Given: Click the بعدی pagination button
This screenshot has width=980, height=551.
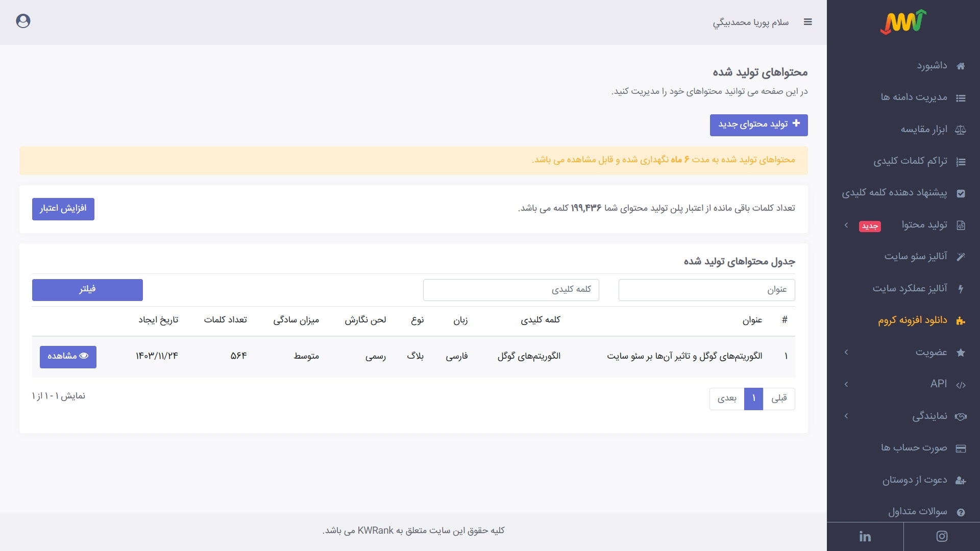Looking at the screenshot, I should [727, 398].
